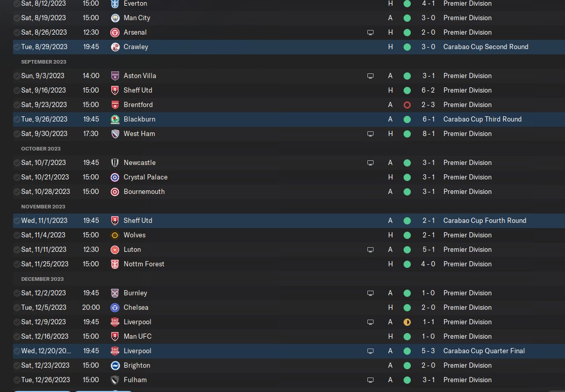Click the red loss indicator for Brentford match
This screenshot has width=565, height=392.
tap(407, 105)
